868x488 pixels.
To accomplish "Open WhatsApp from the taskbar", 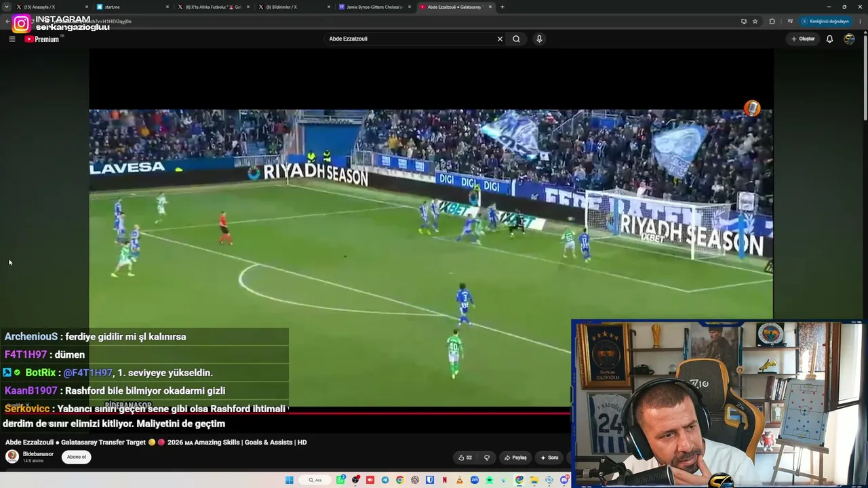I will tap(340, 480).
